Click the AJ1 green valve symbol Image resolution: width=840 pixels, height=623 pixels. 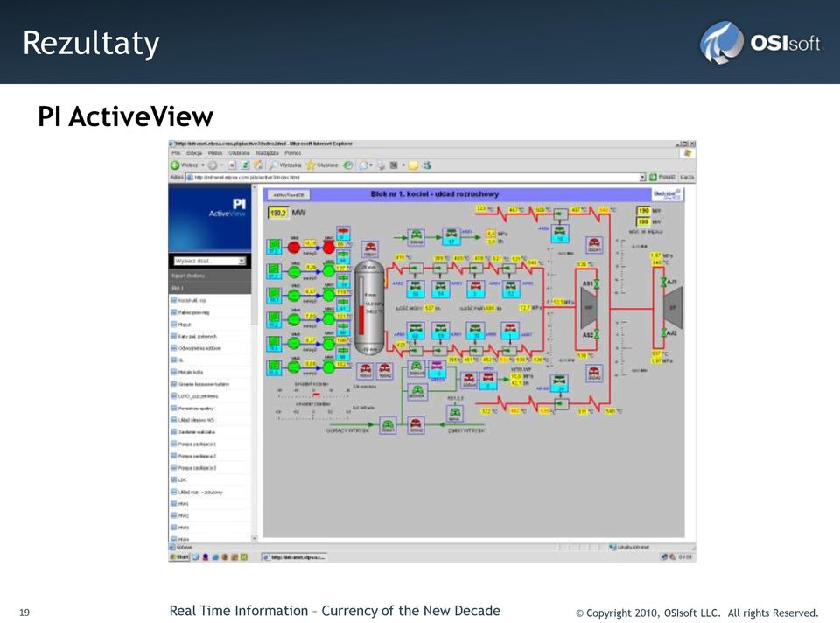pyautogui.click(x=663, y=282)
